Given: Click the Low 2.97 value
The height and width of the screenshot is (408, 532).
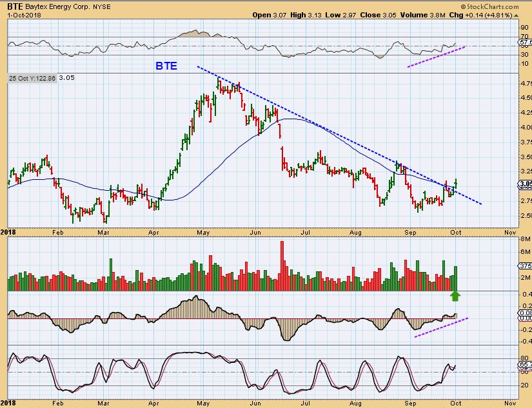Looking at the screenshot, I should 340,15.
